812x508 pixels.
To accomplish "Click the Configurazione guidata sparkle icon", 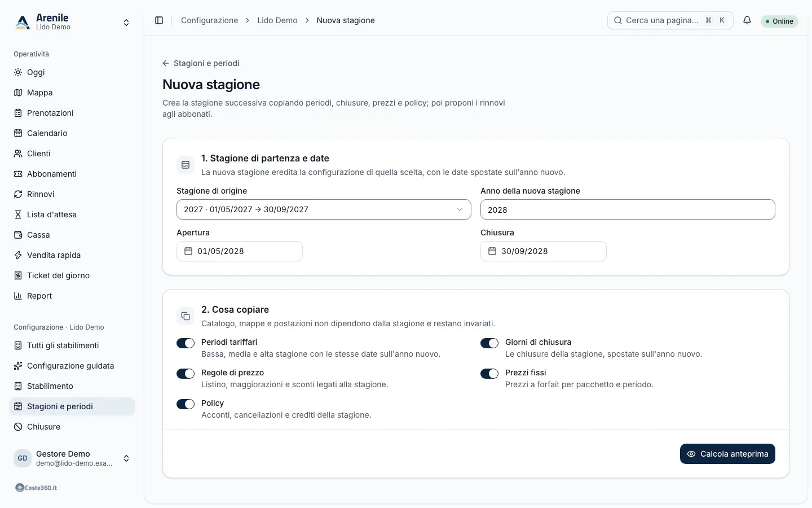I will coord(18,366).
